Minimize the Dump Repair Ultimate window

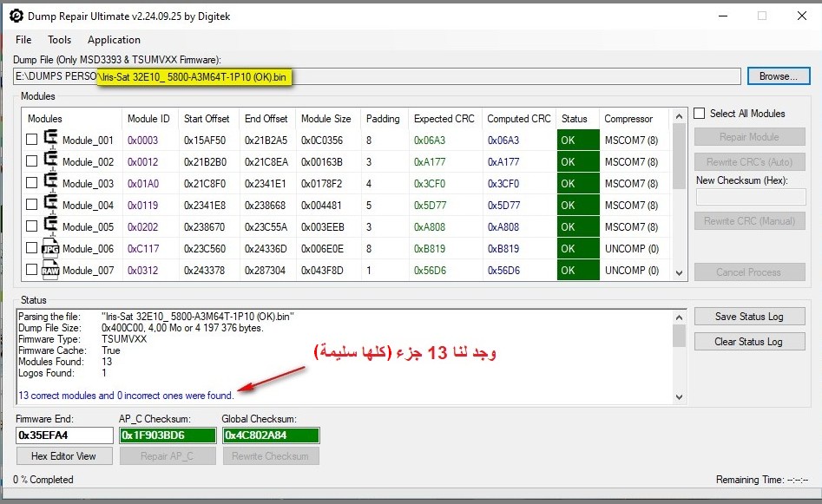pos(723,16)
